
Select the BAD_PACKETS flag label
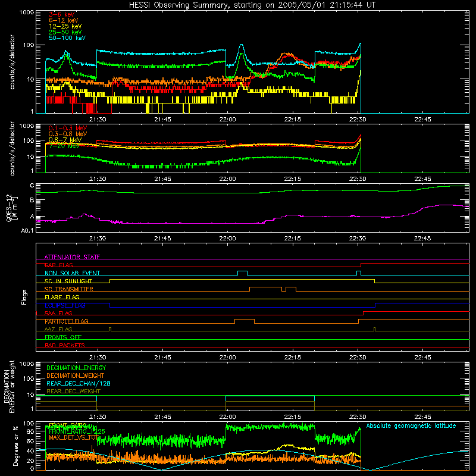(x=65, y=346)
